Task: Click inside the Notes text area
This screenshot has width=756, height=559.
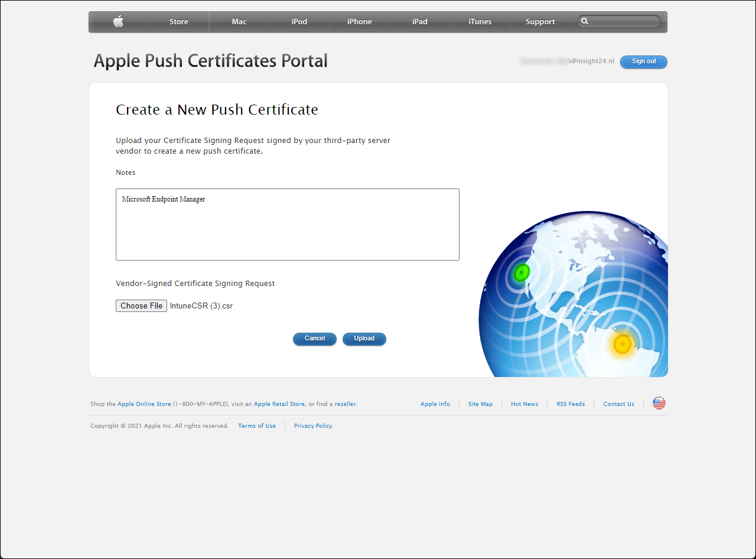Action: pyautogui.click(x=288, y=225)
